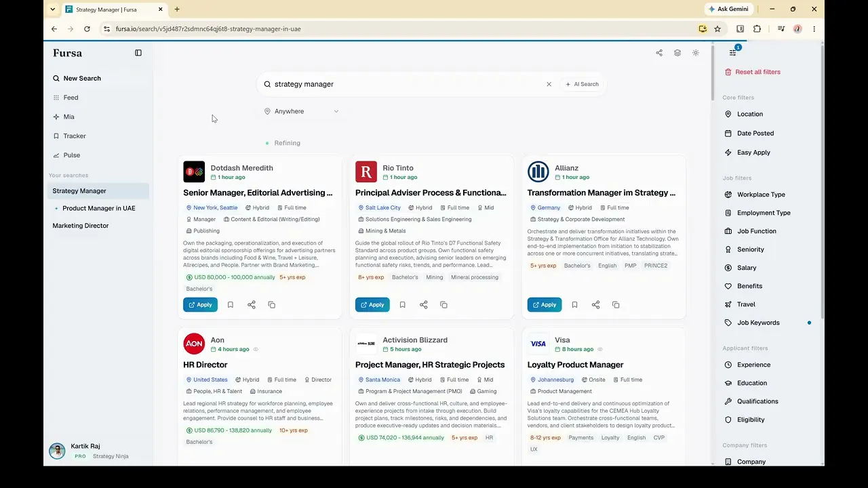The width and height of the screenshot is (868, 488).
Task: Copy the Rio Tinto job card
Action: click(x=444, y=305)
